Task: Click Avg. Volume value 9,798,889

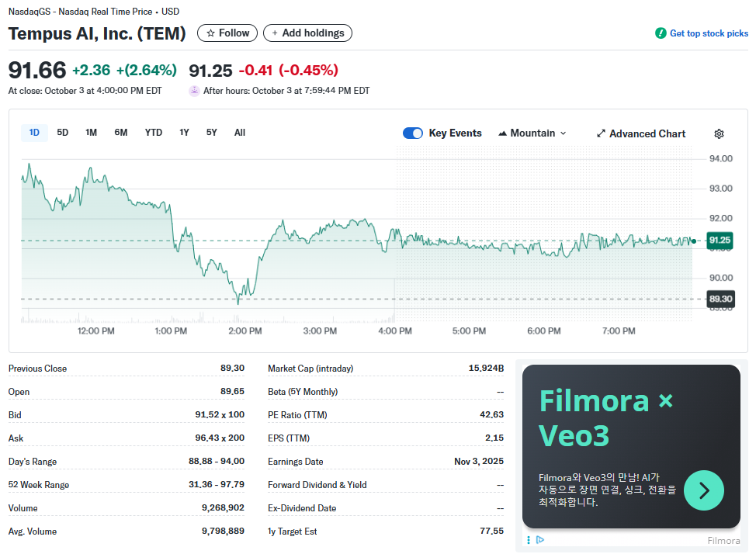Action: 223,531
